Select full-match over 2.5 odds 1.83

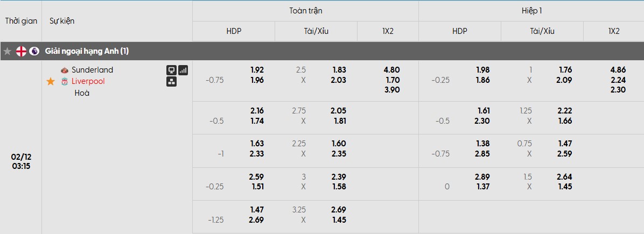[x=339, y=70]
